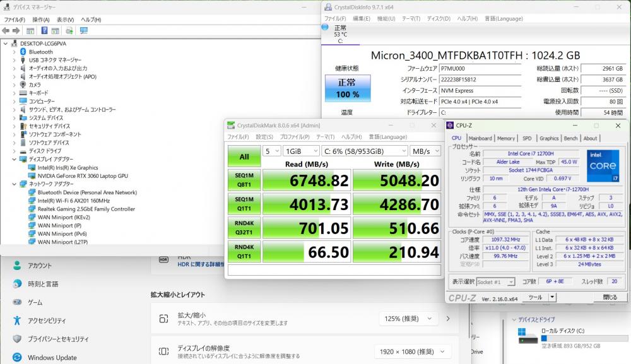Expand the Bluetooth node in Device Manager
This screenshot has height=364, width=631.
pos(15,52)
